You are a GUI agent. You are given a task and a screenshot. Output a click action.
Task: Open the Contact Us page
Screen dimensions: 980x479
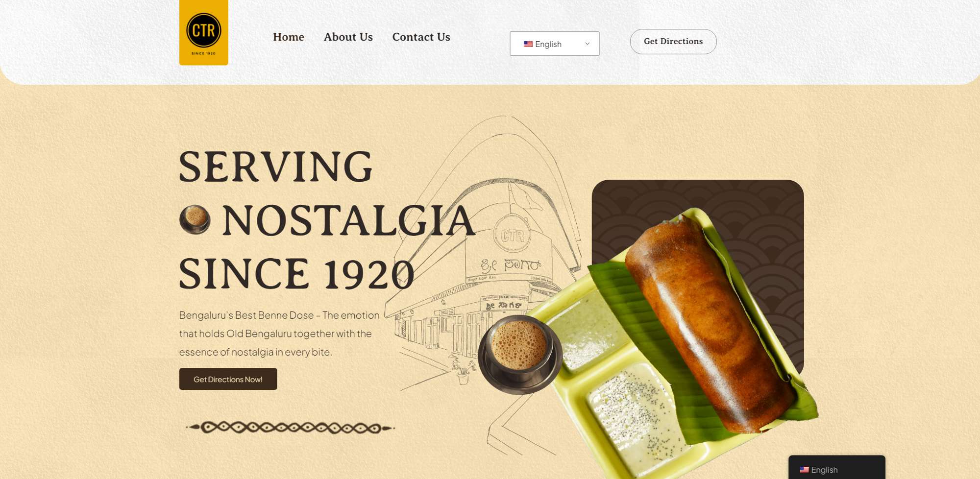point(421,37)
